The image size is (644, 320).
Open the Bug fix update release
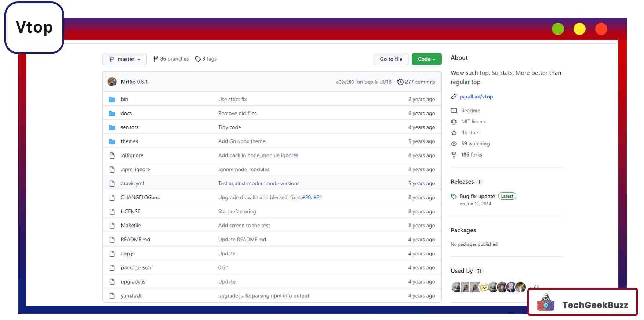(x=477, y=196)
